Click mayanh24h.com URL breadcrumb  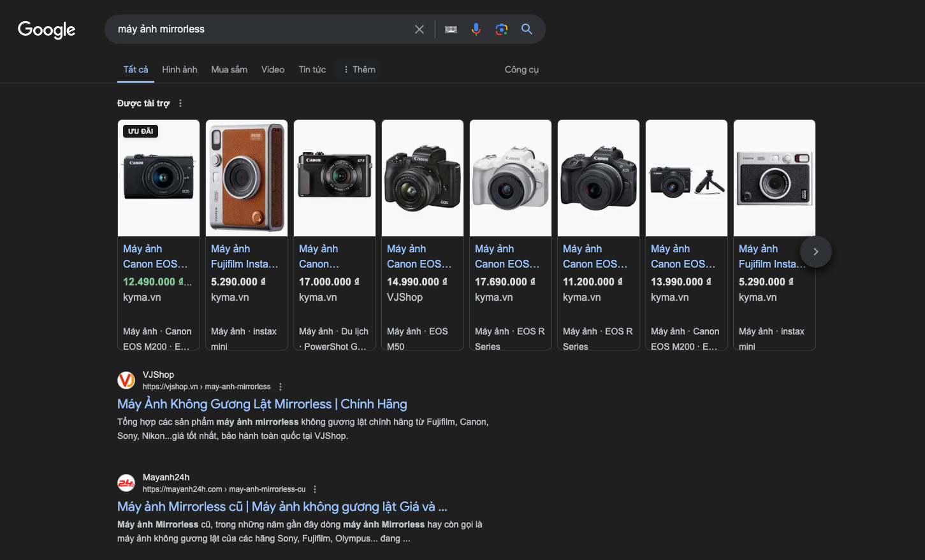(224, 489)
